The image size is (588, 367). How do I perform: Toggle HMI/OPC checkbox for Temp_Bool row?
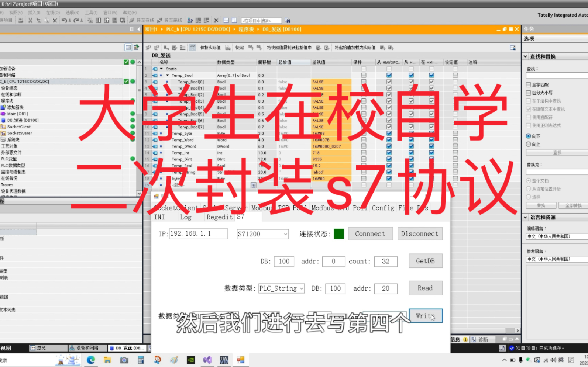389,75
